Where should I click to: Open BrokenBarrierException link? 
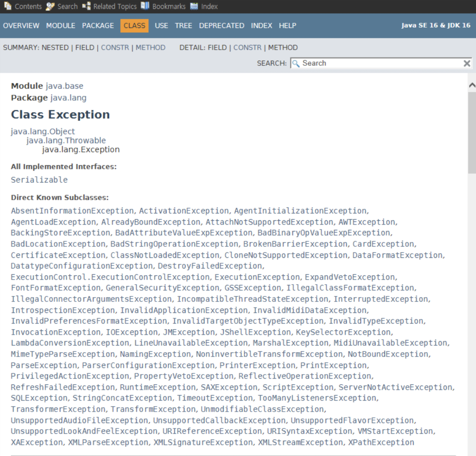[295, 244]
